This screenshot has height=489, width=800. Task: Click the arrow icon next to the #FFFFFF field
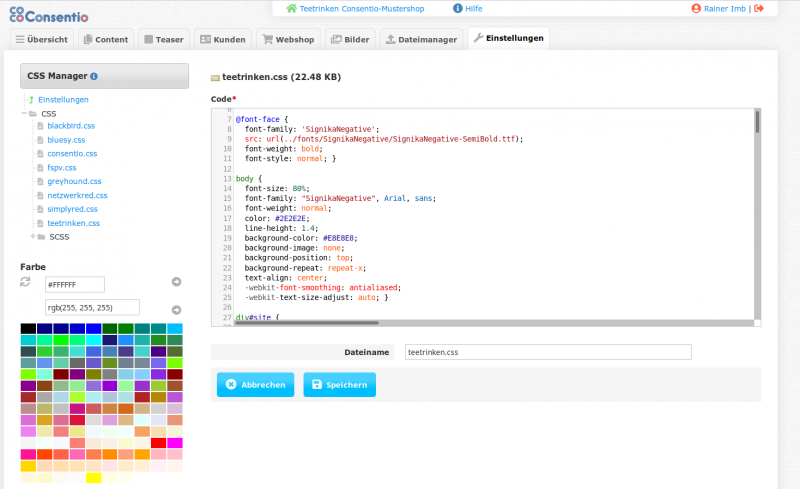tap(176, 283)
